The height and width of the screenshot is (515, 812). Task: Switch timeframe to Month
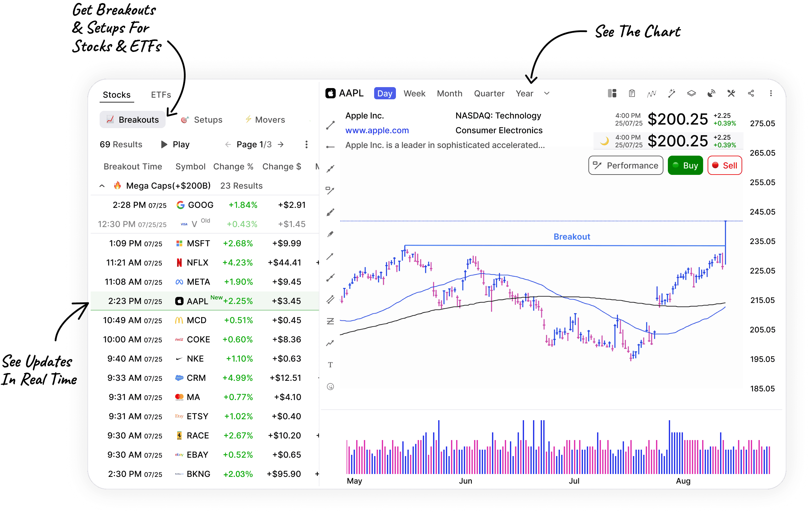tap(449, 94)
